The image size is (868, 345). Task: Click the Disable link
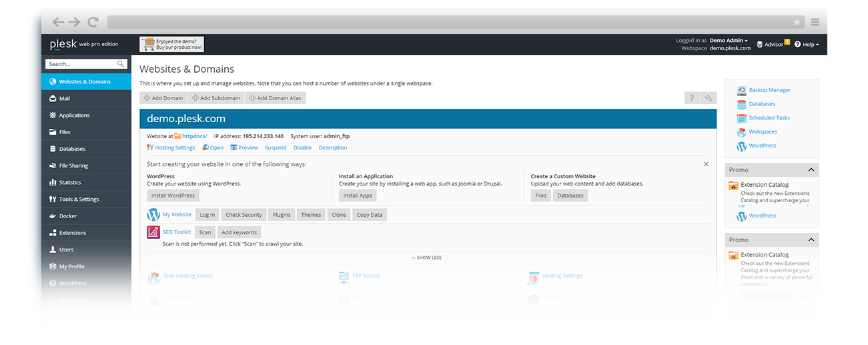[x=302, y=147]
